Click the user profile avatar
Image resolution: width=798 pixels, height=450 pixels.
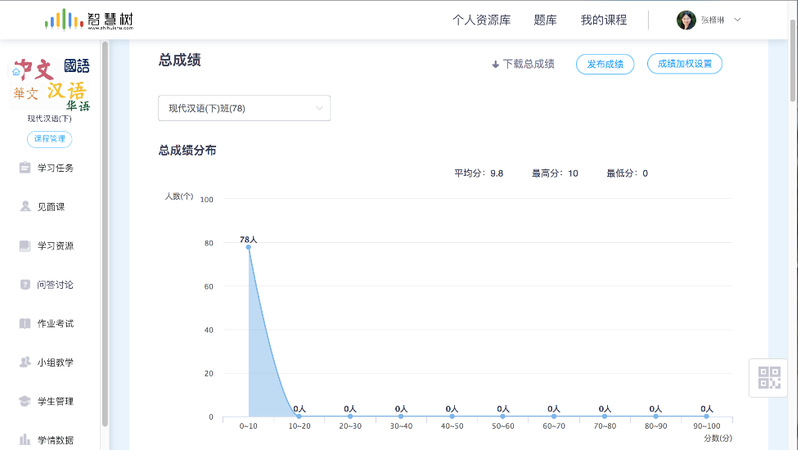coord(686,20)
